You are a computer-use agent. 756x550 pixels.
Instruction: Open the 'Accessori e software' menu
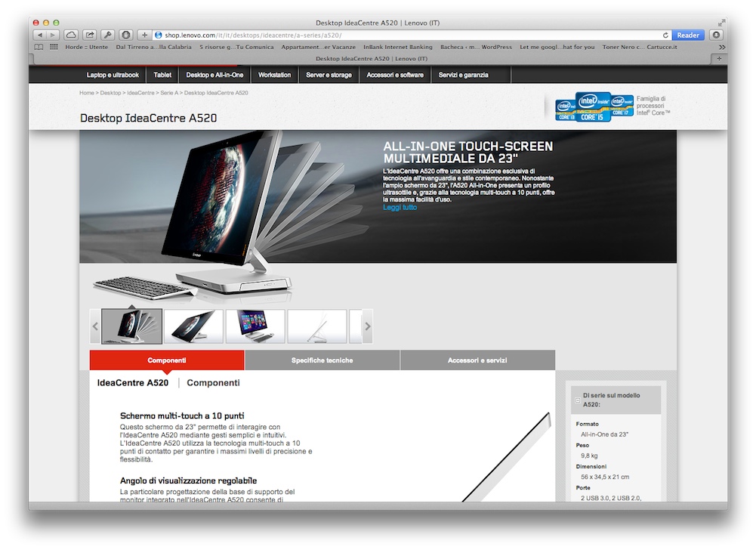[395, 75]
